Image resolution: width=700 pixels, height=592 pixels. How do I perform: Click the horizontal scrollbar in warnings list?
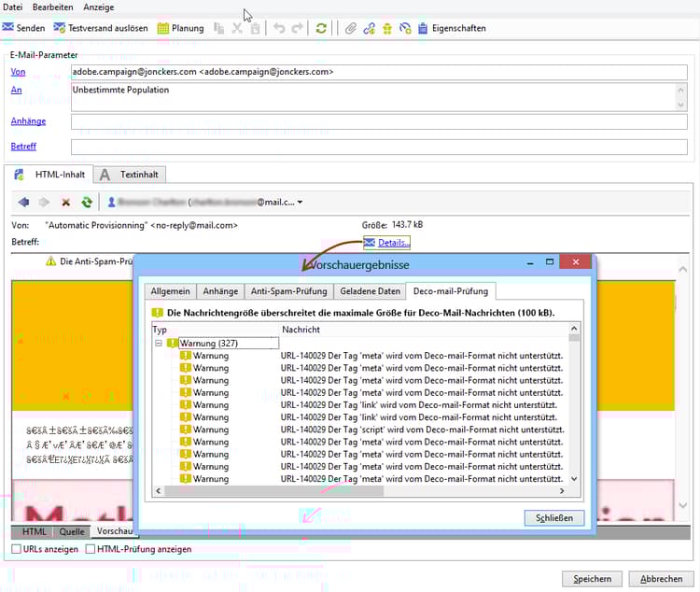click(x=280, y=490)
